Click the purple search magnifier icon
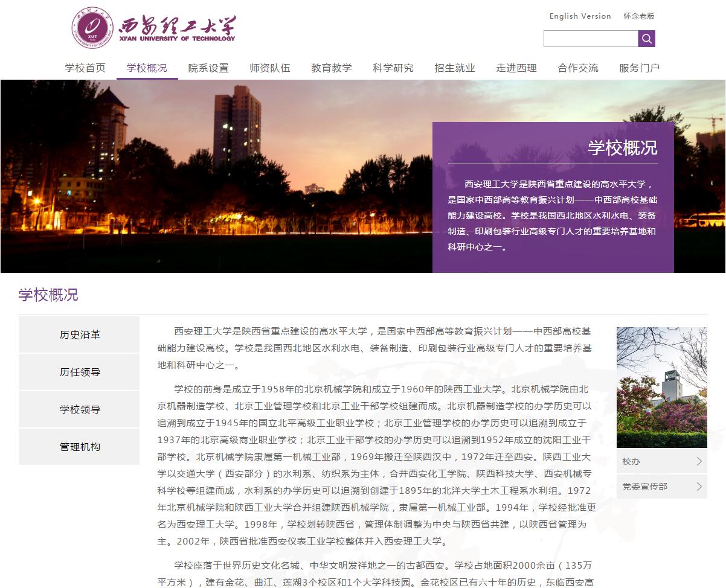The height and width of the screenshot is (588, 726). click(646, 39)
